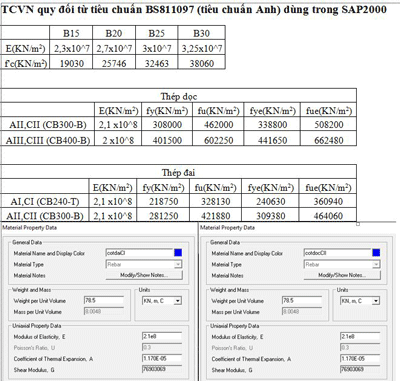Click cell value 281250 in Thép đai table
Viewport: 400px width, 381px height.
coord(163,216)
